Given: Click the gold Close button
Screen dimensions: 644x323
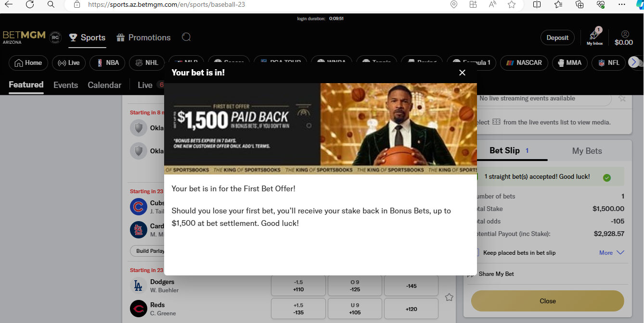Looking at the screenshot, I should 548,301.
